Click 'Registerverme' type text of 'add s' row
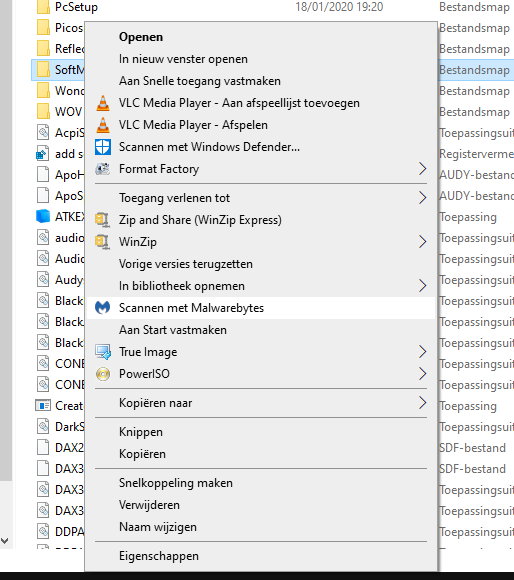Screen dimensions: 514x580 [x=476, y=154]
